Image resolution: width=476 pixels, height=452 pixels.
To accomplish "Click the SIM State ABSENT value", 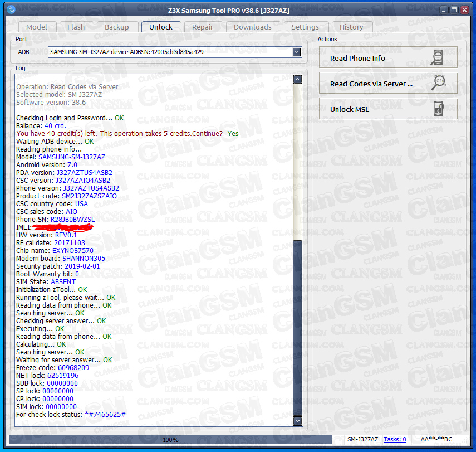I will [x=63, y=282].
